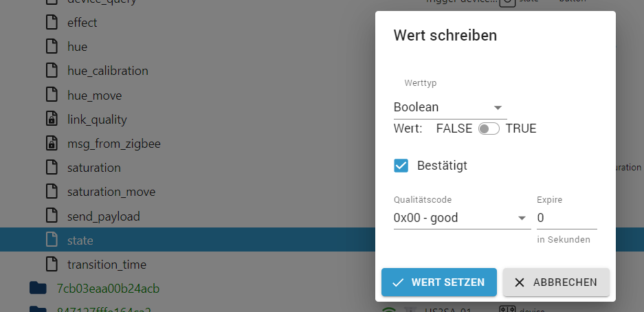This screenshot has height=312, width=644.
Task: Select the saturation state entry
Action: [94, 168]
